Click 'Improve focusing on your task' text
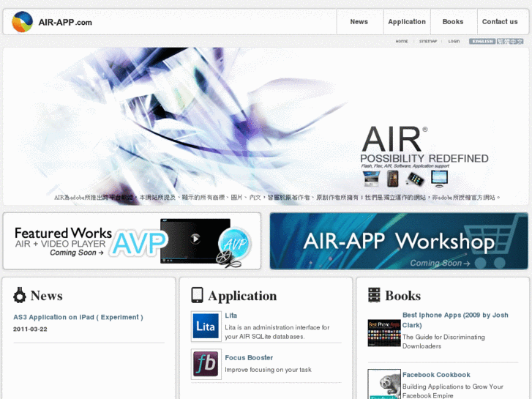The image size is (532, 399). 268,370
